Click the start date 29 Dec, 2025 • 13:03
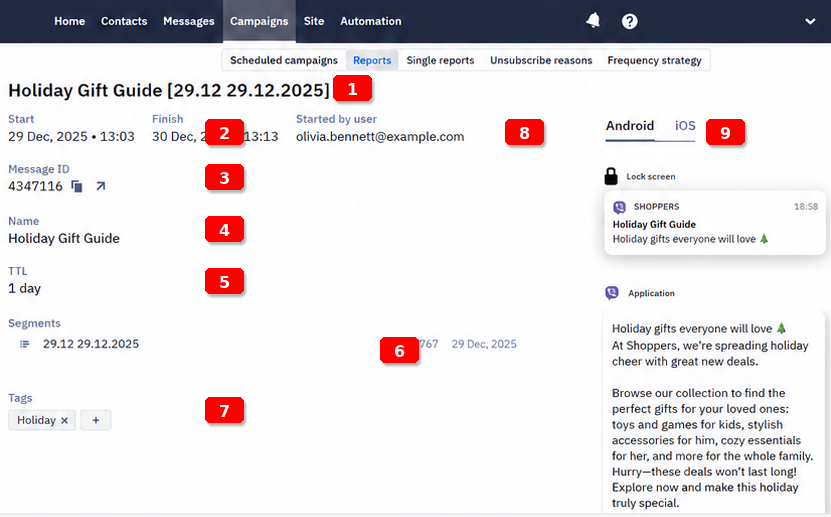831x517 pixels. (72, 137)
